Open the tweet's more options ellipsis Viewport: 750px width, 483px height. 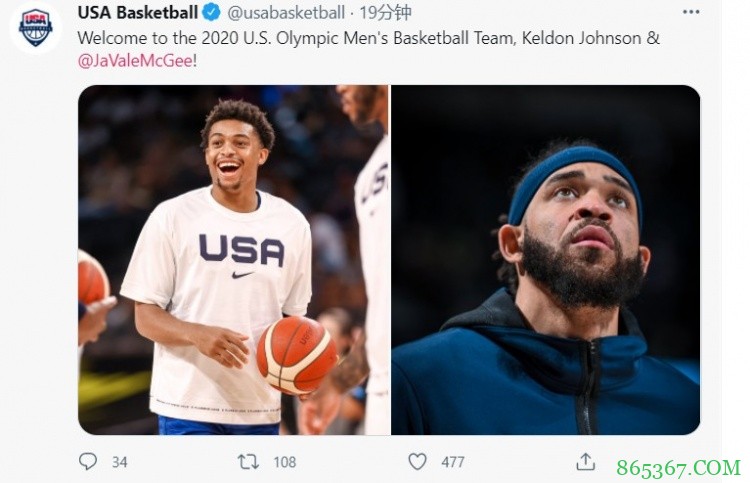pyautogui.click(x=691, y=12)
